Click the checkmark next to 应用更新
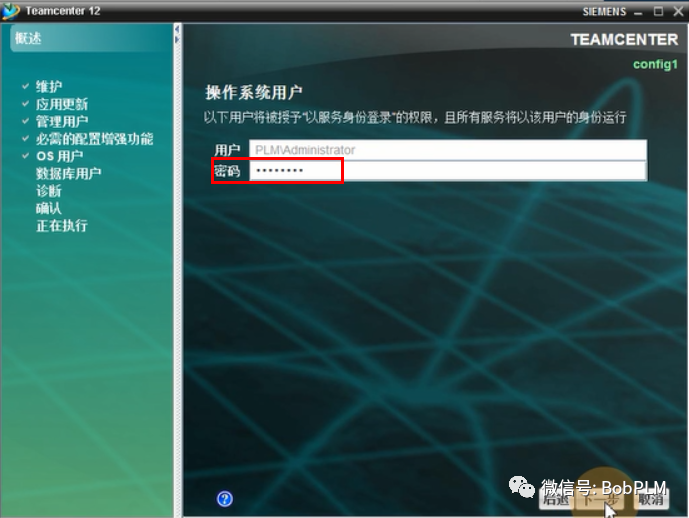Viewport: 689px width, 518px height. 25,104
